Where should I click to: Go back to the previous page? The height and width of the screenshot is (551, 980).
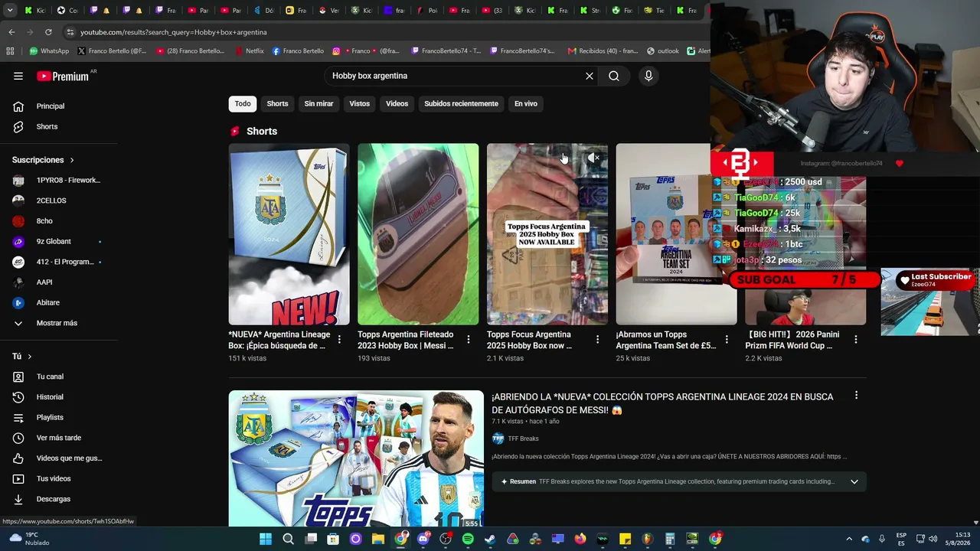coord(11,32)
